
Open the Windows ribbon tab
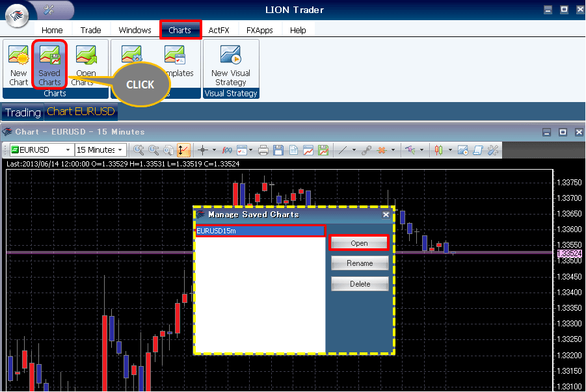pos(135,30)
